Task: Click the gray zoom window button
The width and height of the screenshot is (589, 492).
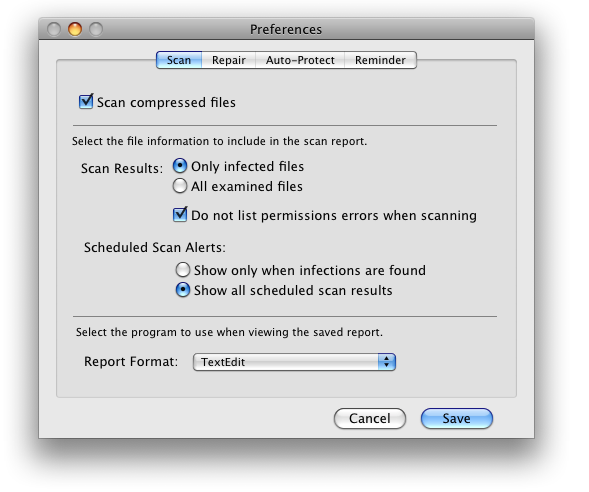Action: 96,29
